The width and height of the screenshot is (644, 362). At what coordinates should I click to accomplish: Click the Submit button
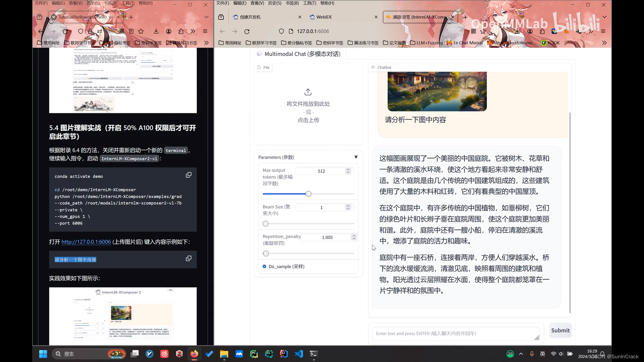click(x=560, y=330)
